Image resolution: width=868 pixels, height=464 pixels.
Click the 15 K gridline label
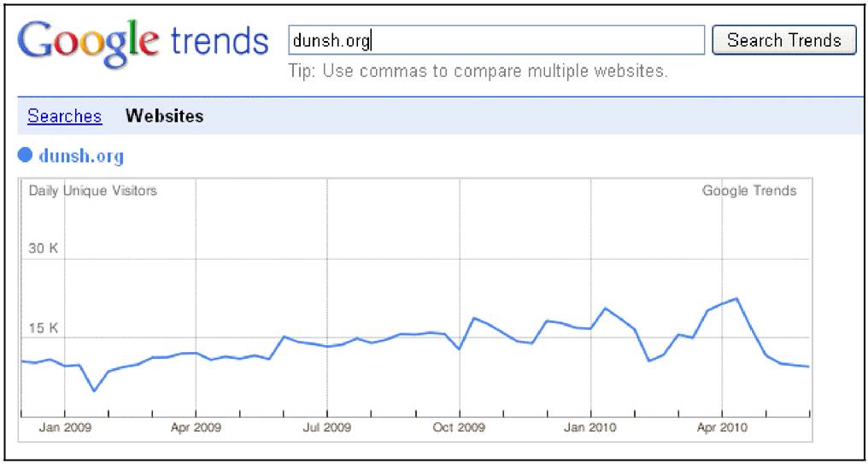click(44, 328)
